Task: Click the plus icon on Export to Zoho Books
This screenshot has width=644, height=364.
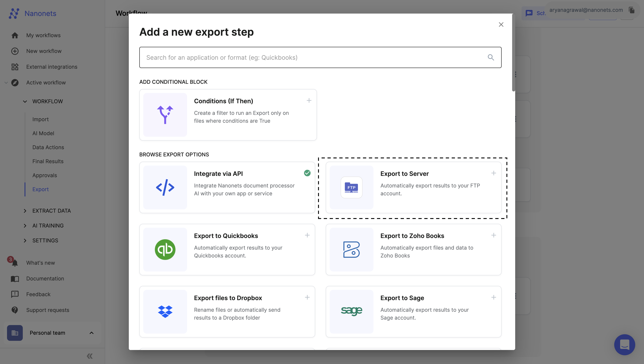Action: pos(494,235)
